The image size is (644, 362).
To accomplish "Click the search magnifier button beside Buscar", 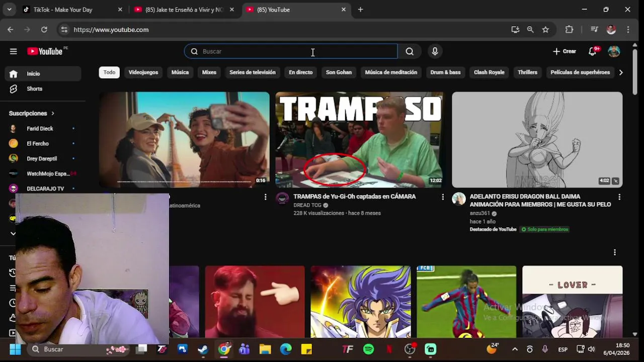I will click(410, 51).
